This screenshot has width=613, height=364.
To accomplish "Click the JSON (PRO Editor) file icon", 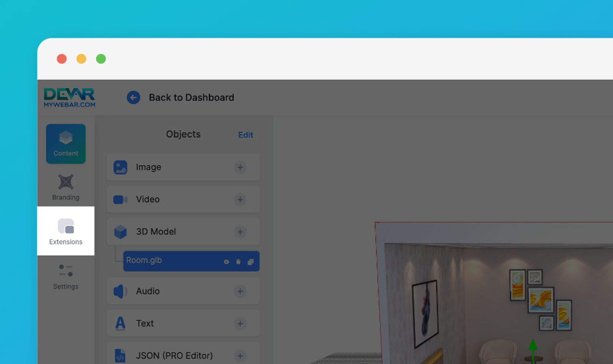I will 120,356.
